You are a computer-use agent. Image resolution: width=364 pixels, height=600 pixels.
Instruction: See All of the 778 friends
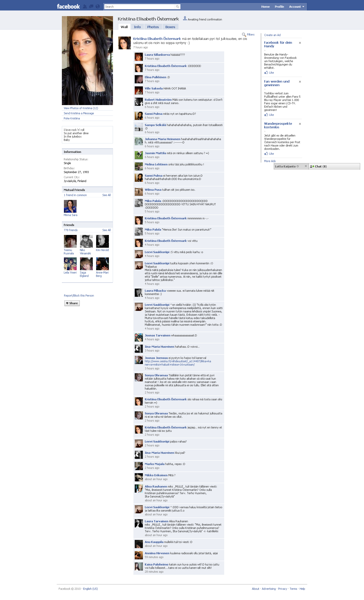coord(106,230)
